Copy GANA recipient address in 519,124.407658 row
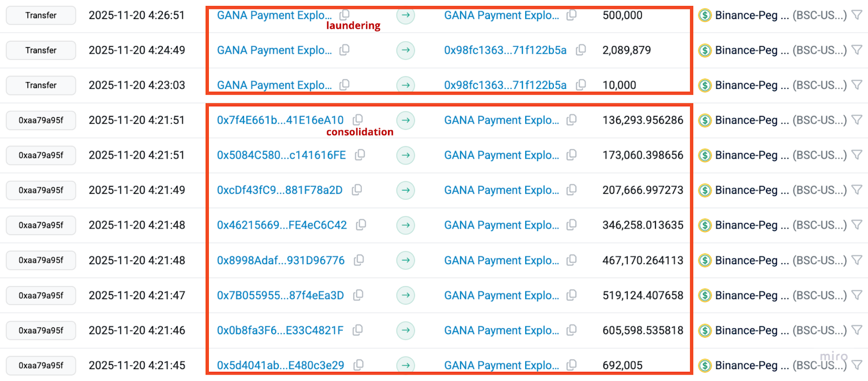The width and height of the screenshot is (868, 381). point(571,295)
